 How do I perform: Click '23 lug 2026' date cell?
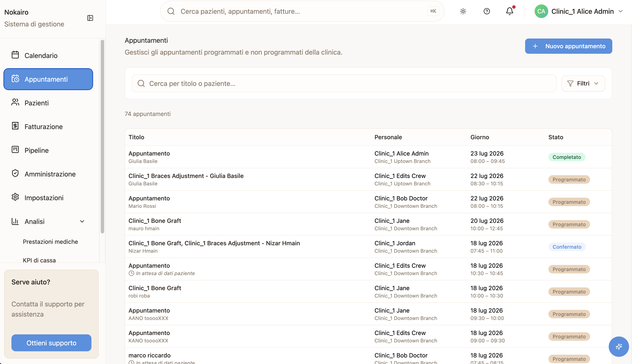click(487, 153)
